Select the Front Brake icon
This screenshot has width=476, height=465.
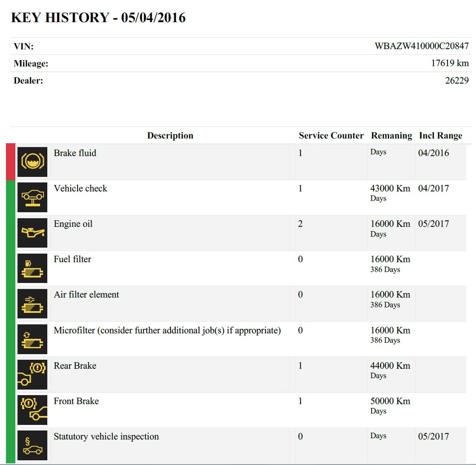pos(32,410)
